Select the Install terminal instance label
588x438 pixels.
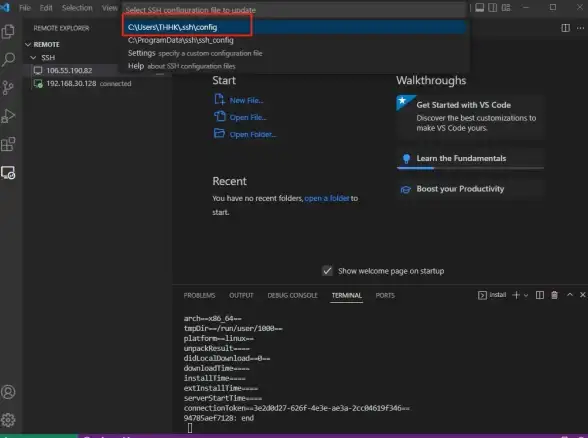tap(497, 295)
